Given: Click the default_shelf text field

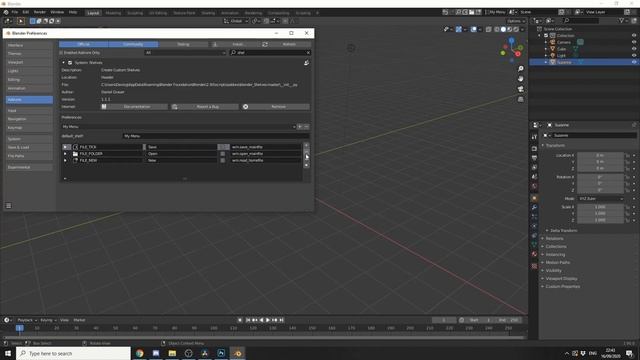Looking at the screenshot, I should click(x=216, y=136).
